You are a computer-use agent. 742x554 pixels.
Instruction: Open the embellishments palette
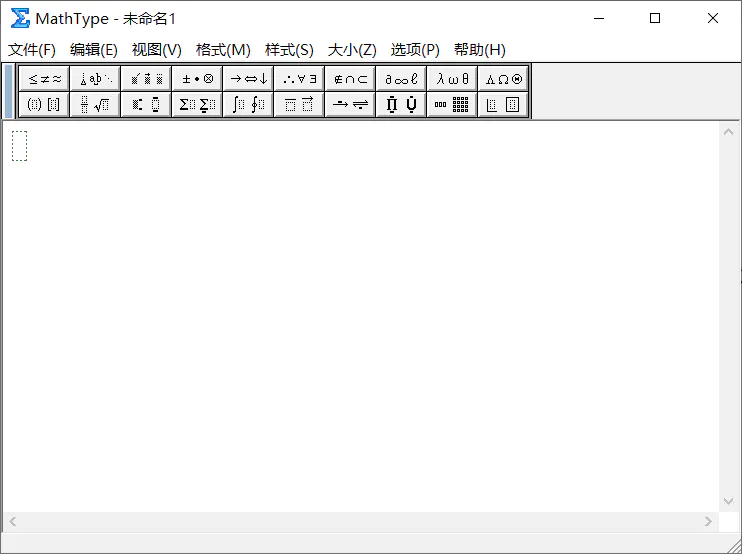coord(147,79)
